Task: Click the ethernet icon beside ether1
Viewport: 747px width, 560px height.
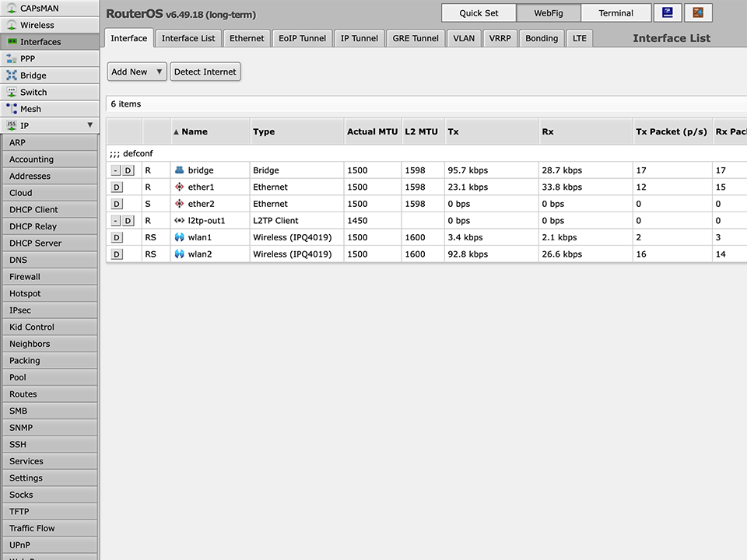Action: pos(178,187)
